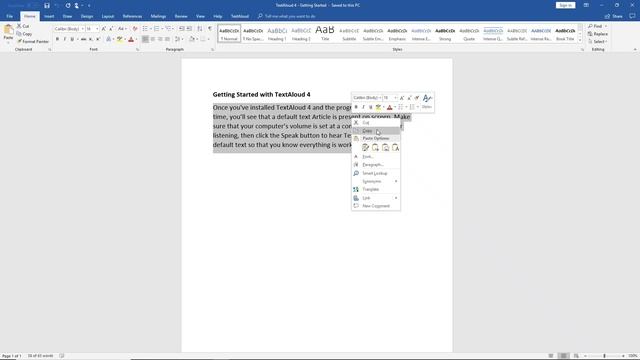Adjust the zoom slider in status bar

(604, 356)
